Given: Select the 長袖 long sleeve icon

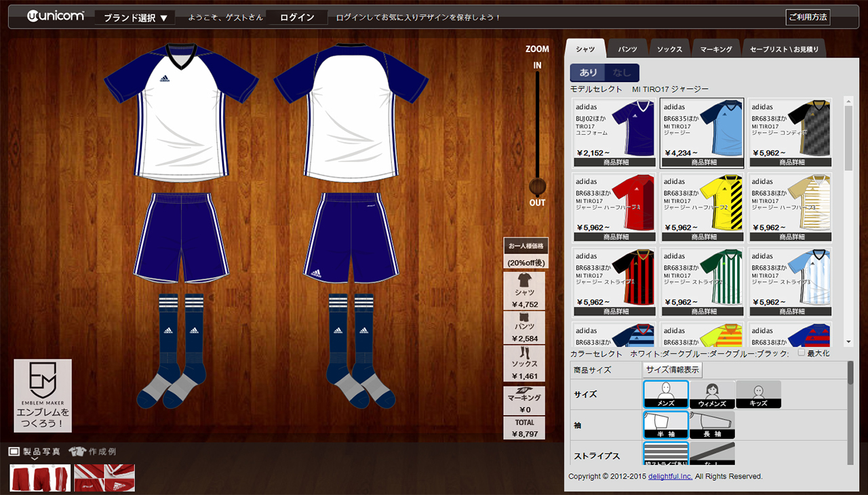Looking at the screenshot, I should [712, 425].
